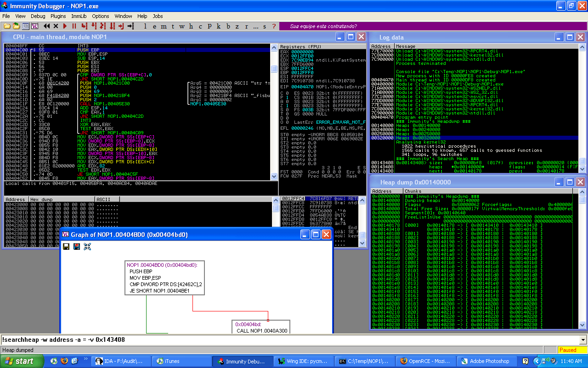Click the Step over toolbar icon

[x=94, y=26]
